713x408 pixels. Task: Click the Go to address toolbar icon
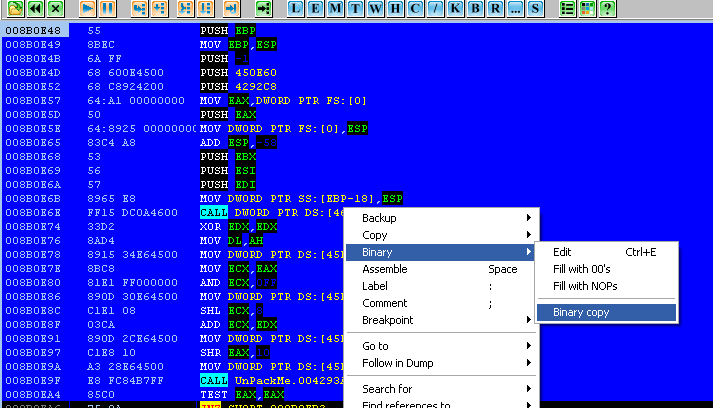(x=263, y=8)
